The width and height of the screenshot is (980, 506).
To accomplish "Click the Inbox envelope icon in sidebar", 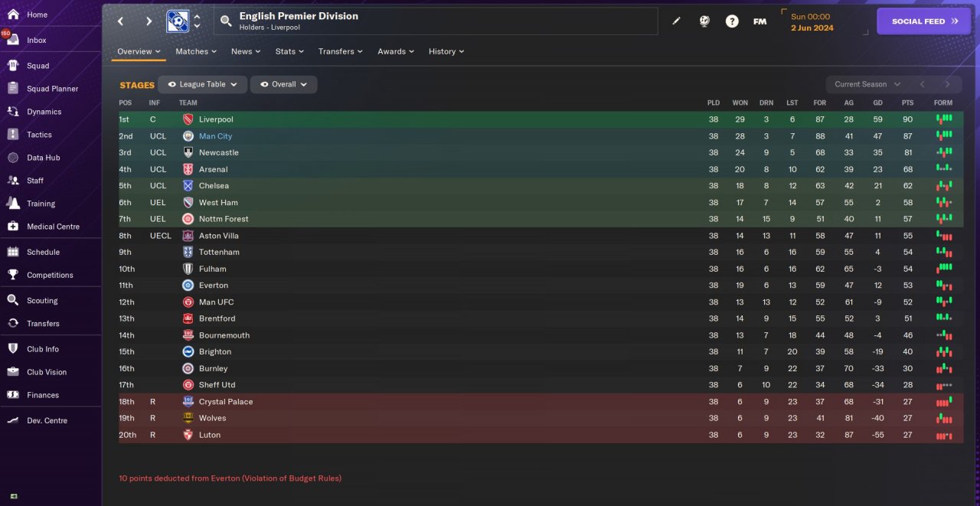I will click(x=13, y=40).
